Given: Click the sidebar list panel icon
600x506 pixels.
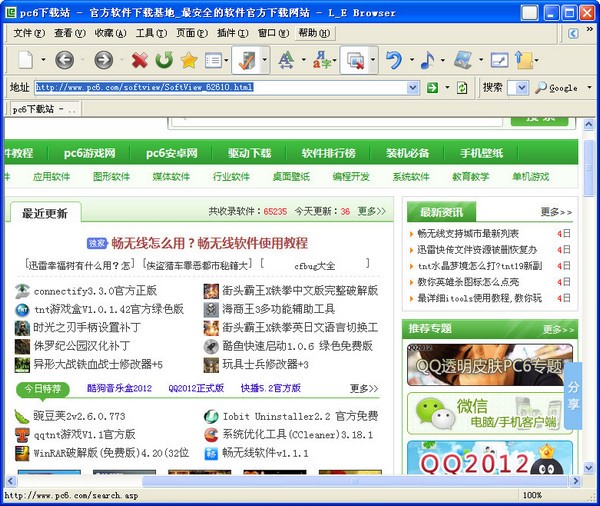Looking at the screenshot, I should tap(213, 60).
